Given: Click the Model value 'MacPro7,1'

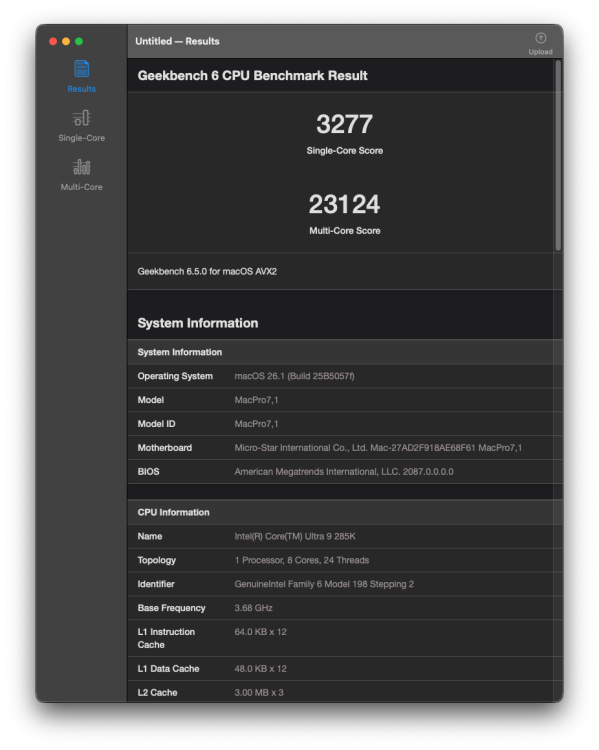Looking at the screenshot, I should pos(256,400).
